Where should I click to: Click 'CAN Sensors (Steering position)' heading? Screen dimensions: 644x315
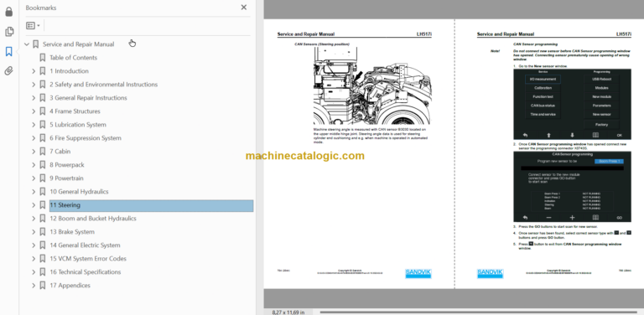(322, 44)
